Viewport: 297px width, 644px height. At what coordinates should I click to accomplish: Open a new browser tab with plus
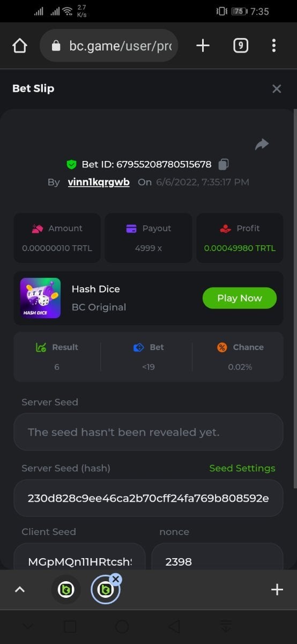pos(203,46)
